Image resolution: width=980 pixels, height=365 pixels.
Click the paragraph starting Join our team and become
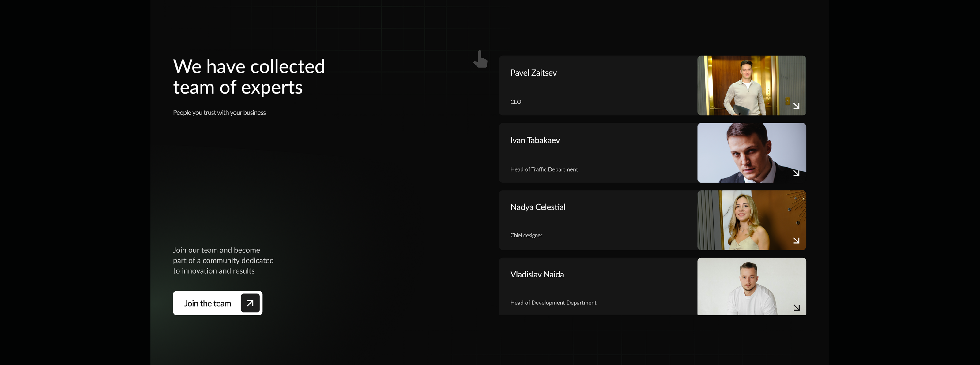[223, 260]
